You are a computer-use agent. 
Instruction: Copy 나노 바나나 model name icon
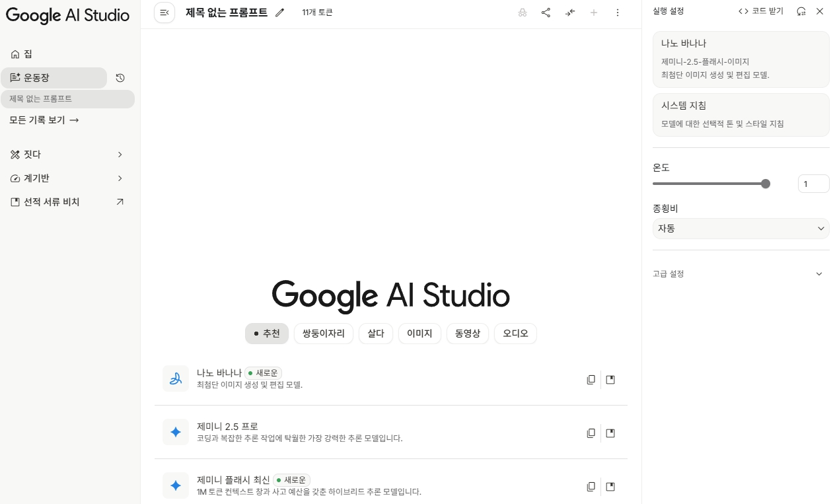click(591, 380)
